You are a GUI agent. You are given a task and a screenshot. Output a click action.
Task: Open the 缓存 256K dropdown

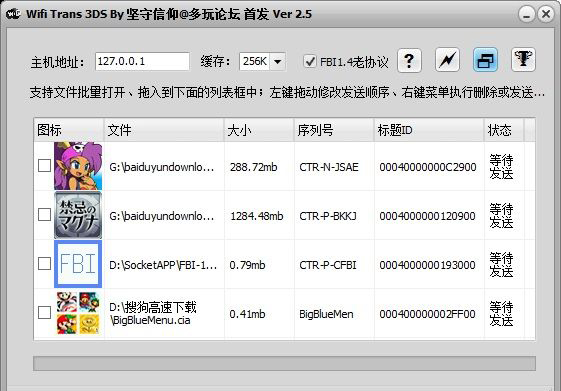(262, 61)
